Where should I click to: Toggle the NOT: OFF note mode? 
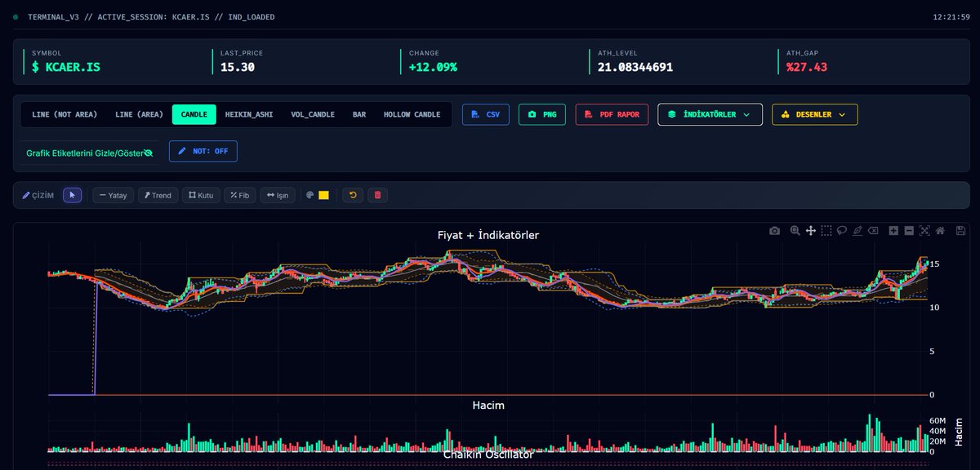pyautogui.click(x=203, y=152)
